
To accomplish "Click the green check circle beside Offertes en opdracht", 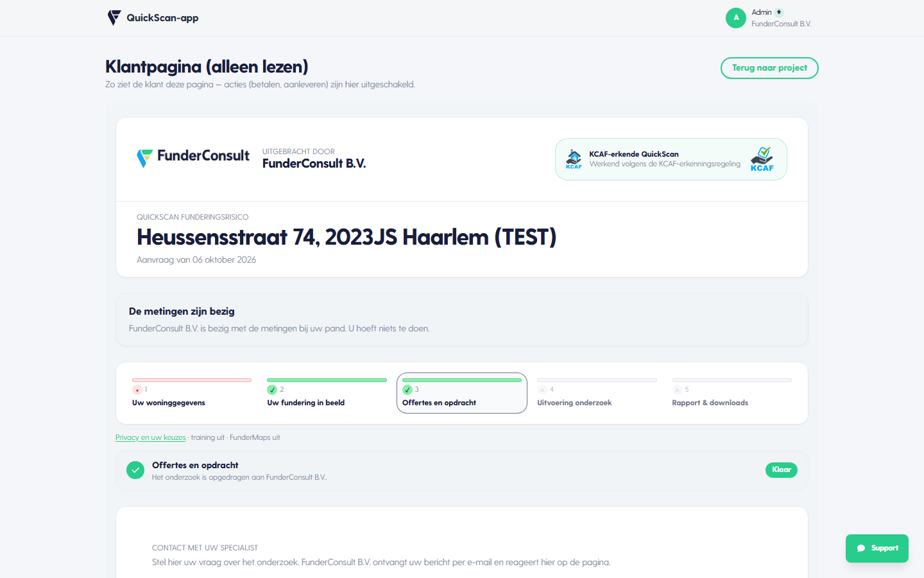I will click(135, 470).
